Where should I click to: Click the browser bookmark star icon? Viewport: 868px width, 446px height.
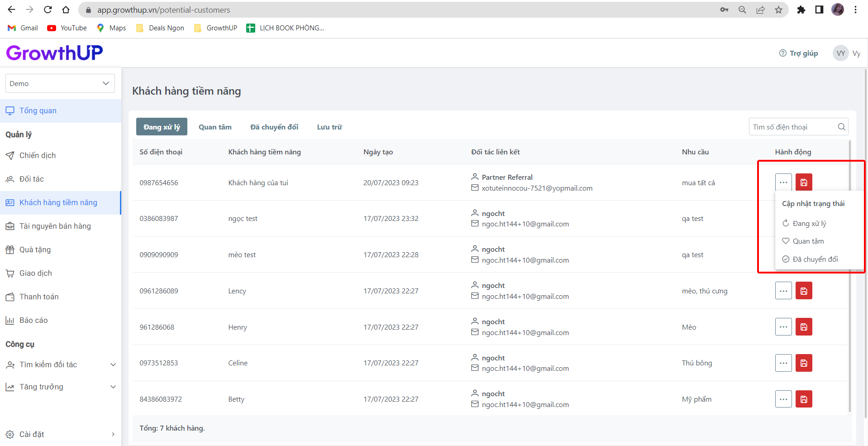point(778,10)
